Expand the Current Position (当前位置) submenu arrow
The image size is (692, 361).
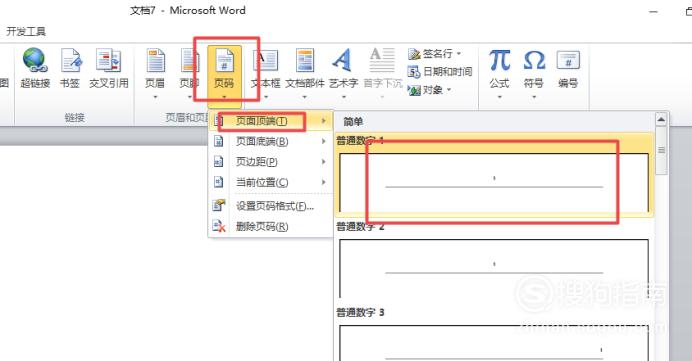coord(323,182)
